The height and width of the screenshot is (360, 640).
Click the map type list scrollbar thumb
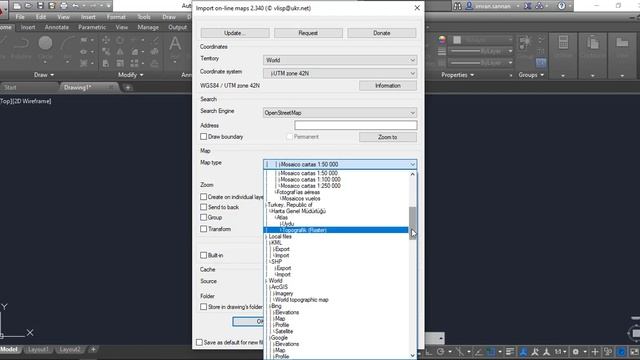point(413,223)
